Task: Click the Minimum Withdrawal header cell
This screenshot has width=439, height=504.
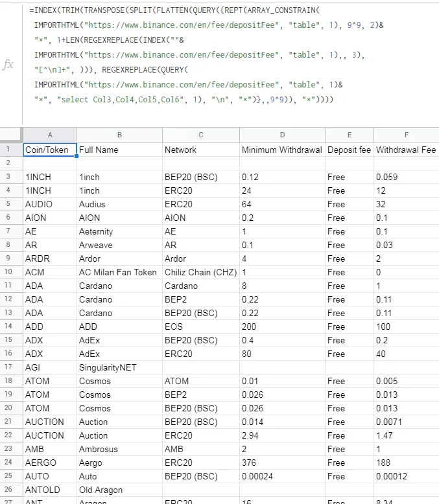Action: 281,150
